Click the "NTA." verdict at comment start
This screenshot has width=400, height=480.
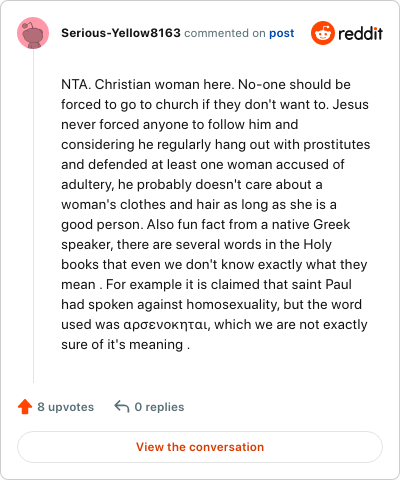tap(76, 85)
